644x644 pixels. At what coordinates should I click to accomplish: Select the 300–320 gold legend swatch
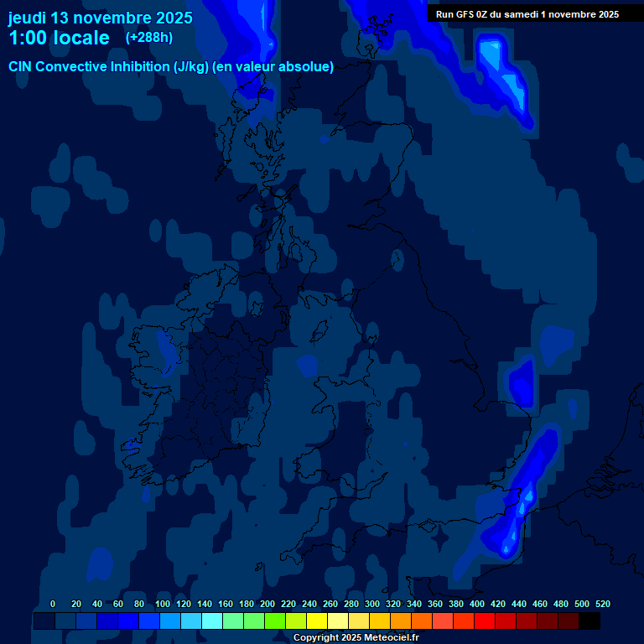click(380, 621)
